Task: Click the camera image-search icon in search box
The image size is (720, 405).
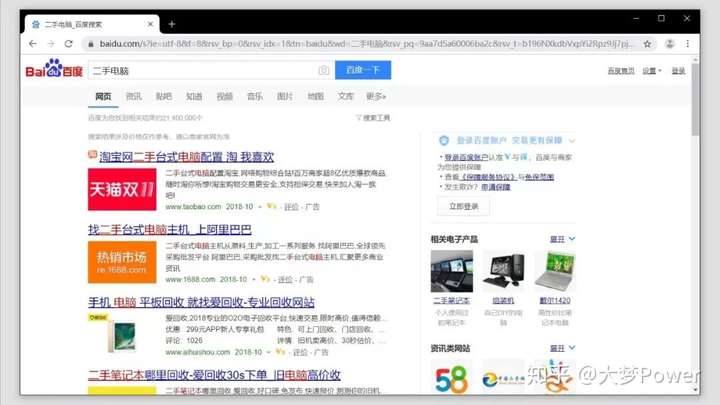Action: [x=324, y=70]
